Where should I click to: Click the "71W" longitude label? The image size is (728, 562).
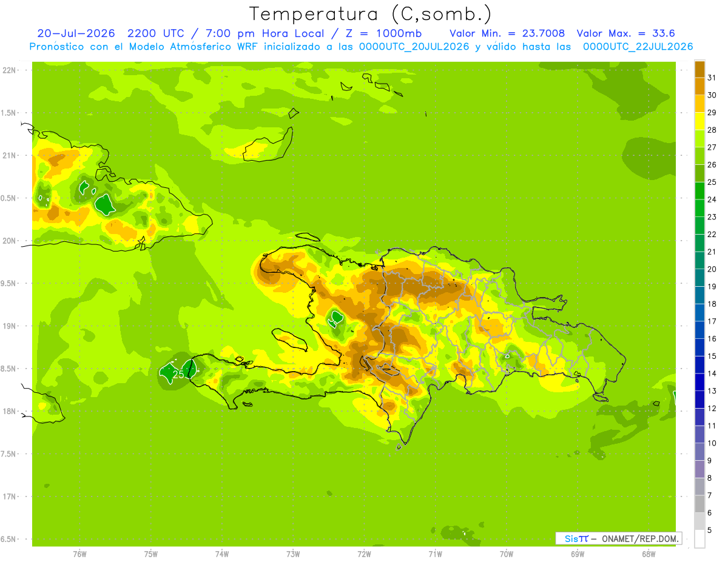(435, 554)
